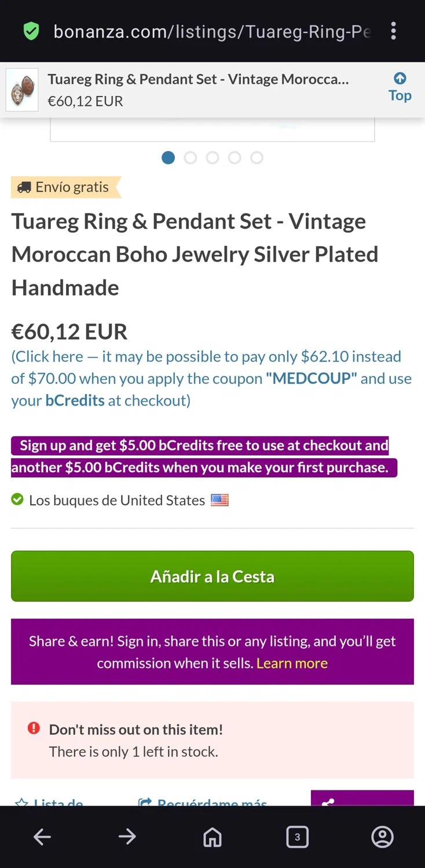Open the tab switcher showing 3 tabs
The image size is (425, 868).
click(297, 837)
